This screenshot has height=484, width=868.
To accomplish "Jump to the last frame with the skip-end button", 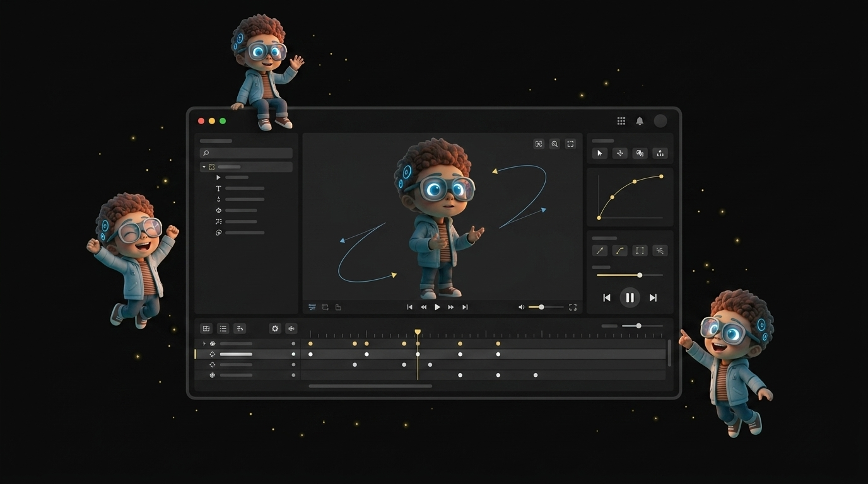I will (x=653, y=297).
